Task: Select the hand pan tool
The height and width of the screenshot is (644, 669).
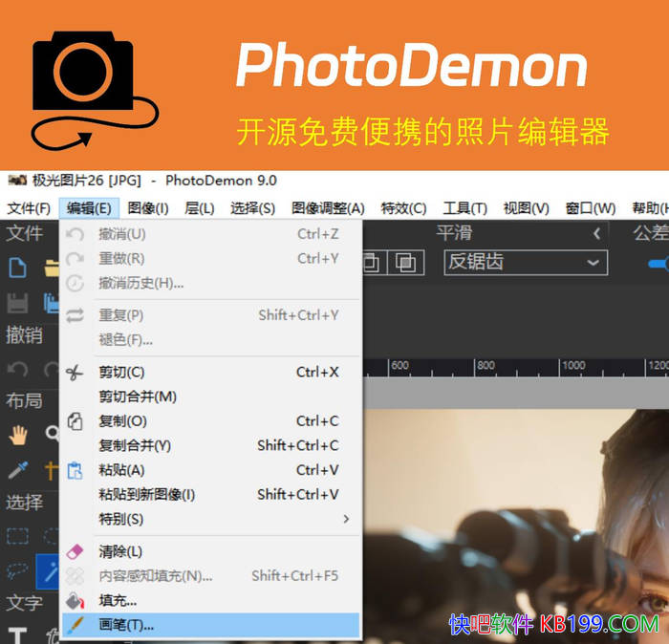Action: click(18, 436)
